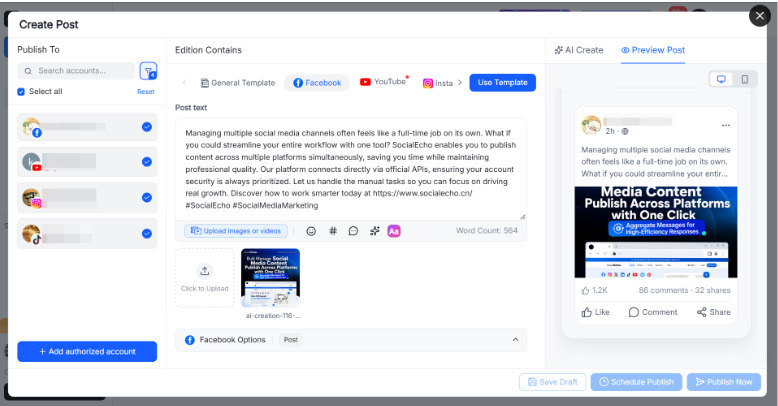Click inside the post text area
Viewport: 778px width, 406px height.
[x=351, y=169]
